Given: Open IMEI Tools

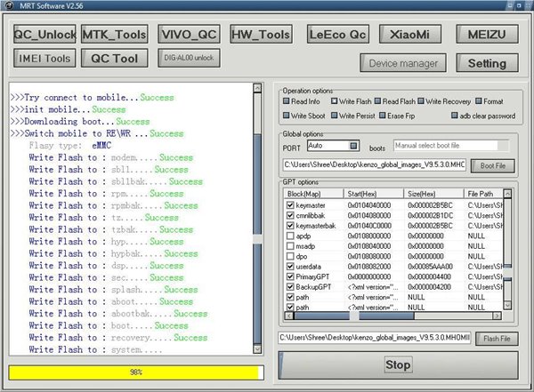Looking at the screenshot, I should click(x=44, y=59).
